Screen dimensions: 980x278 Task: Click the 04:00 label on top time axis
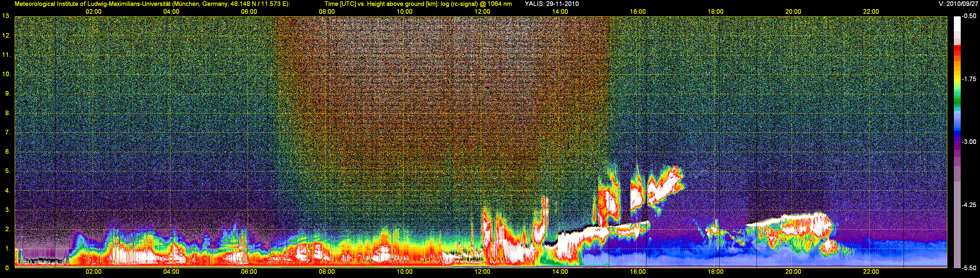pyautogui.click(x=171, y=12)
